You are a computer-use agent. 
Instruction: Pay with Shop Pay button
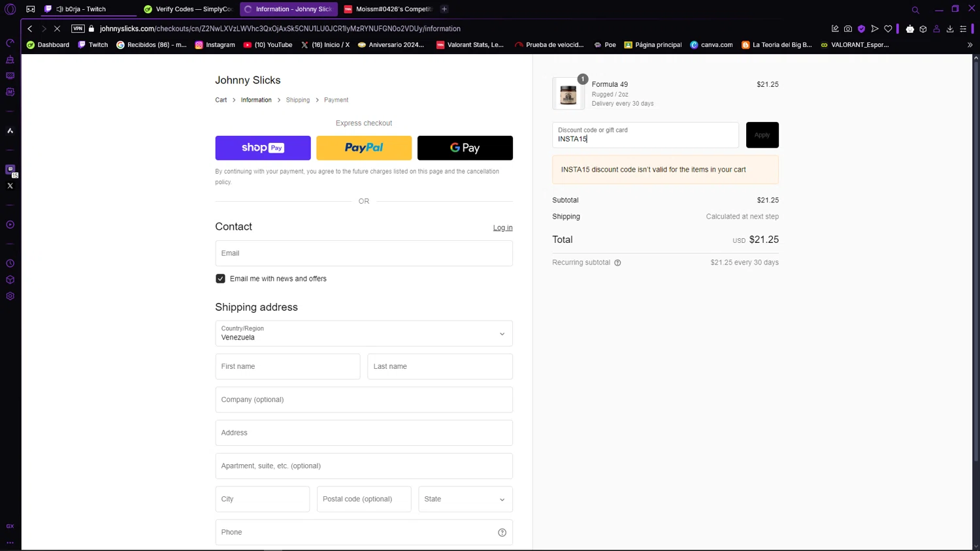(263, 148)
